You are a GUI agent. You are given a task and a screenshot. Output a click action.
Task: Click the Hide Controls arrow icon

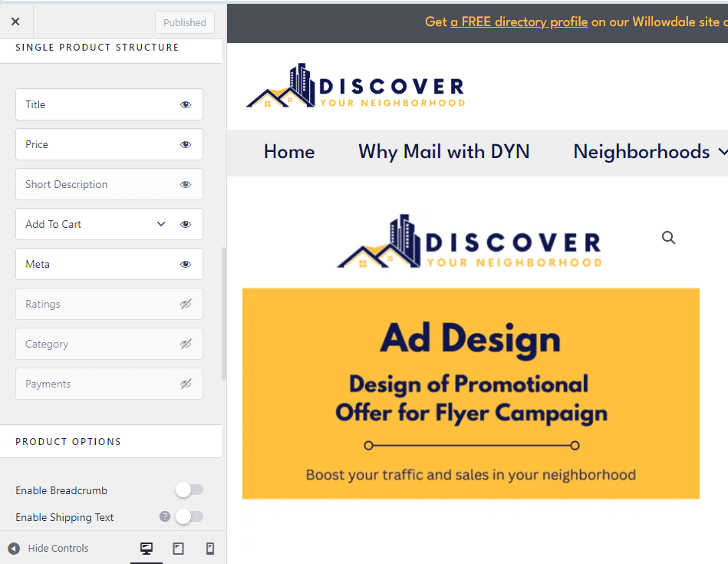14,549
